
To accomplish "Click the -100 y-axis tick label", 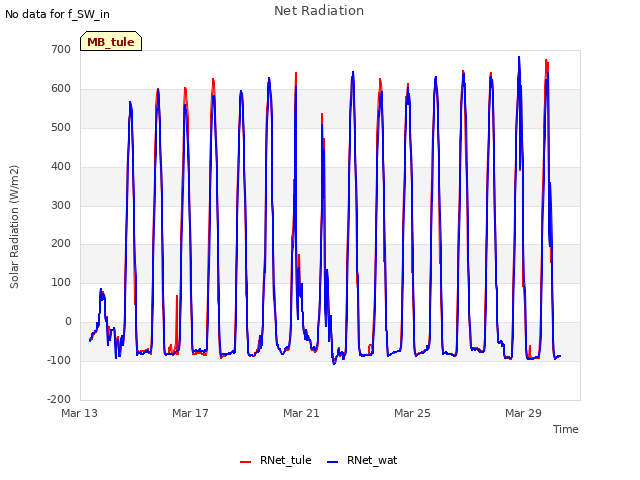I will [x=59, y=360].
